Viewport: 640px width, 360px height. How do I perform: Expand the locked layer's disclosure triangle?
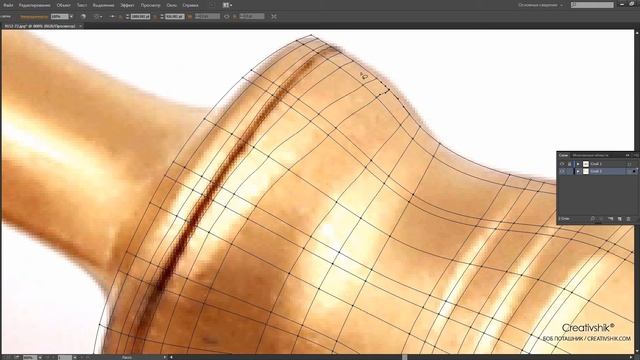coord(578,164)
